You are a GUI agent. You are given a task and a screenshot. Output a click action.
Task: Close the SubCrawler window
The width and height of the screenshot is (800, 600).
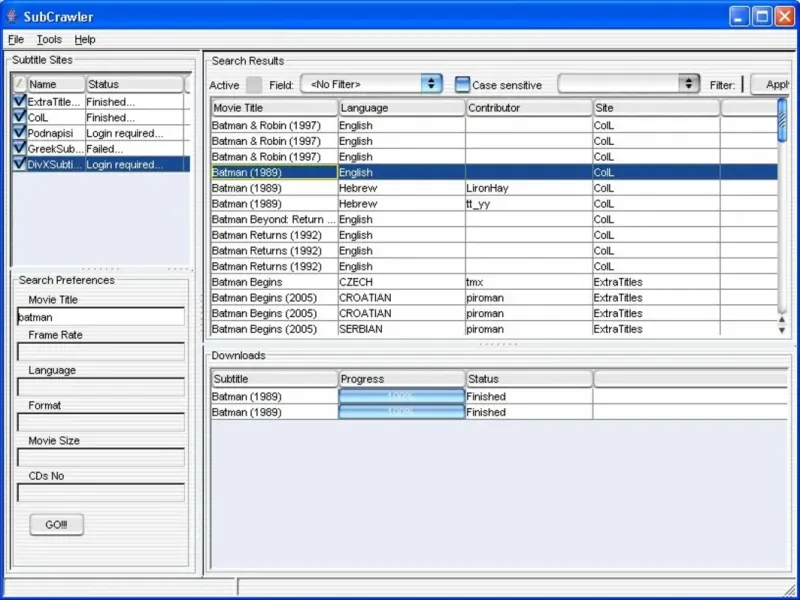click(785, 16)
